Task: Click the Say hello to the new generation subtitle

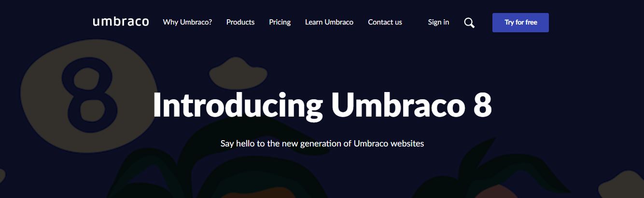Action: [x=322, y=144]
